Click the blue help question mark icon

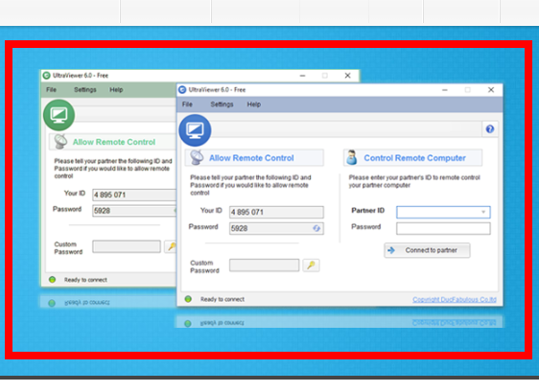[x=490, y=129]
